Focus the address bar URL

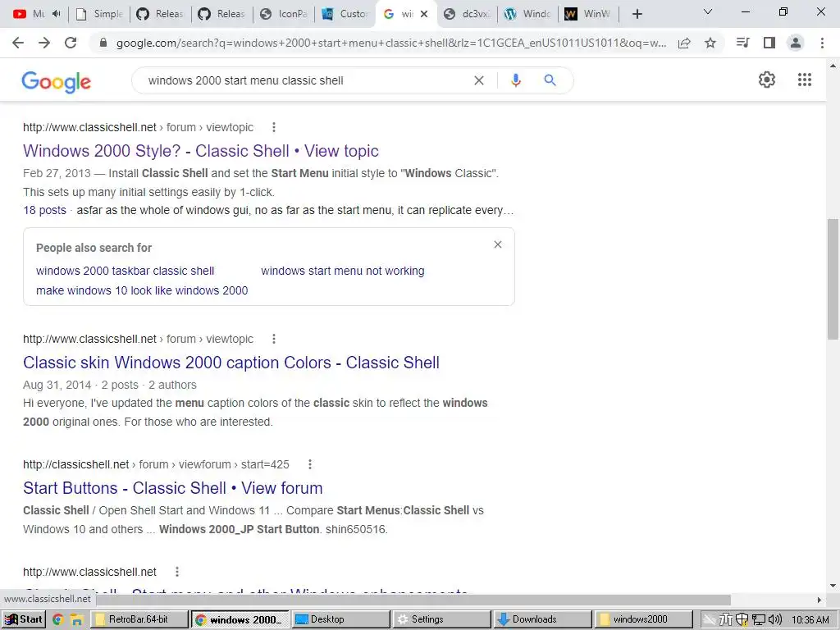(x=391, y=43)
